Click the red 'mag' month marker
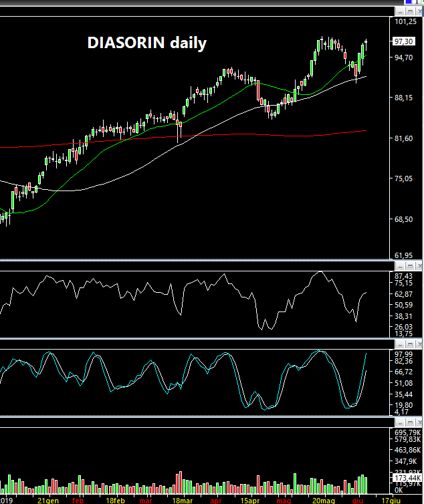This screenshot has width=424, height=504. pyautogui.click(x=284, y=501)
